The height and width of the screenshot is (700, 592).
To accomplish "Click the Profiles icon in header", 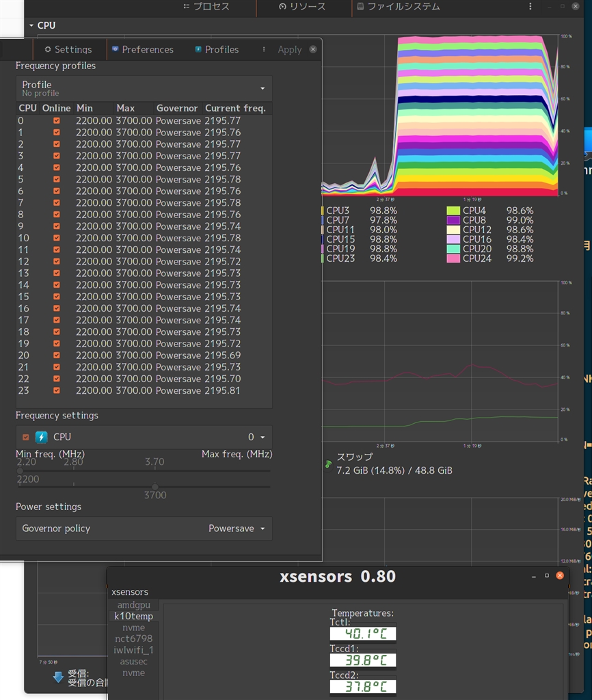I will pyautogui.click(x=198, y=50).
